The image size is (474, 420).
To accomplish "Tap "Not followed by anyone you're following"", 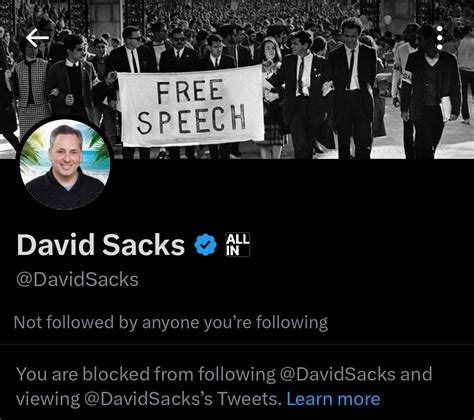I will coord(171,323).
